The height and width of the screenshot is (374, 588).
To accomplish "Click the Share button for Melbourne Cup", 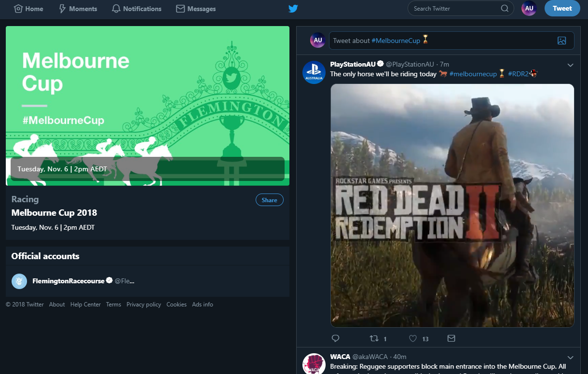I will 270,200.
